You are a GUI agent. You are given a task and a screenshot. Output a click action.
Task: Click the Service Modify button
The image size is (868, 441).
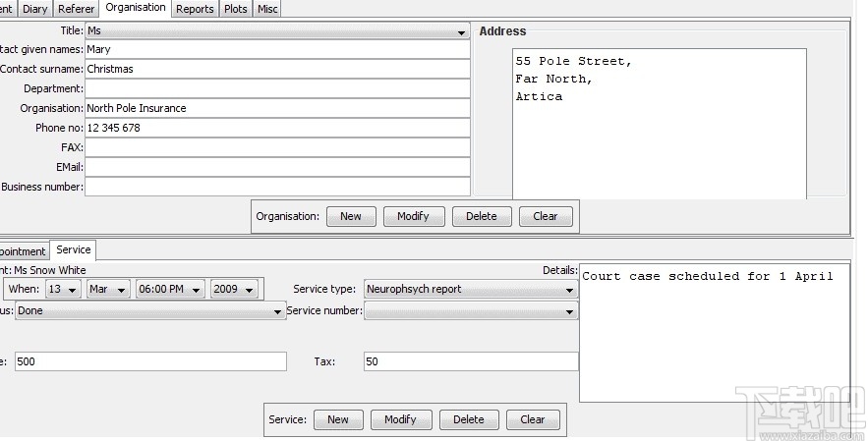point(401,419)
